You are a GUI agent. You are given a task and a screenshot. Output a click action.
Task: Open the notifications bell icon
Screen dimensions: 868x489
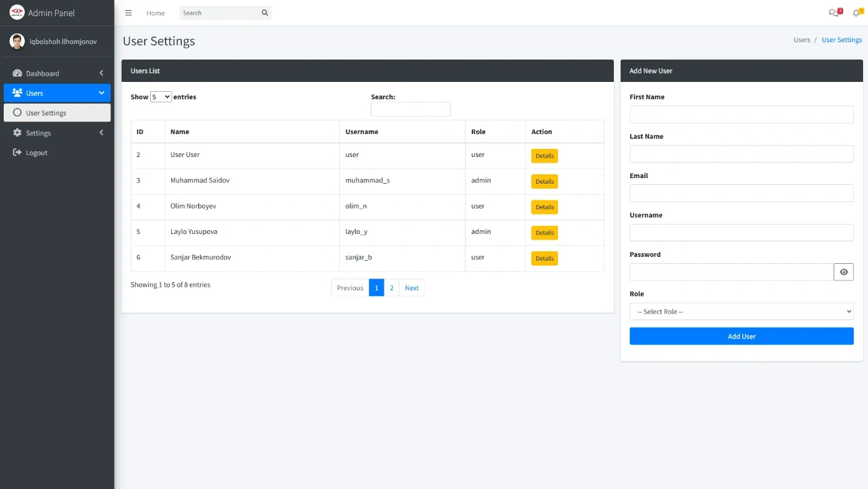(x=856, y=13)
